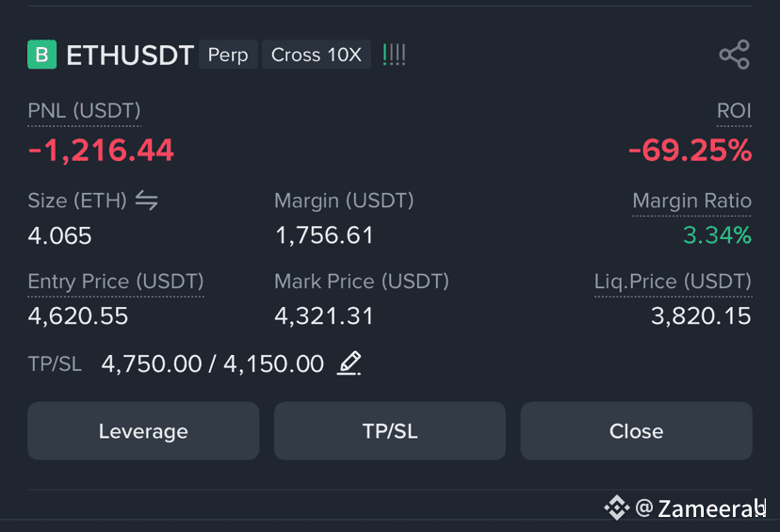Click the green B buy-side badge
Viewport: 780px width, 532px height.
pos(41,55)
